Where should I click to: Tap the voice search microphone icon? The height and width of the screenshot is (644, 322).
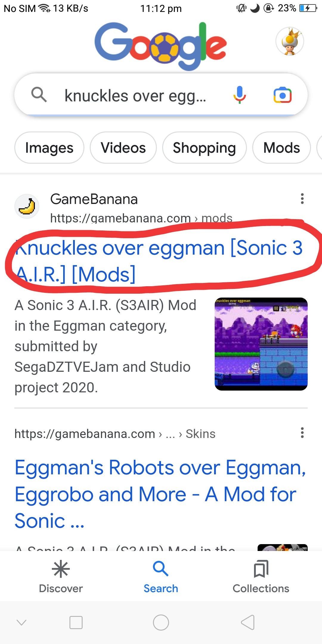pos(239,95)
